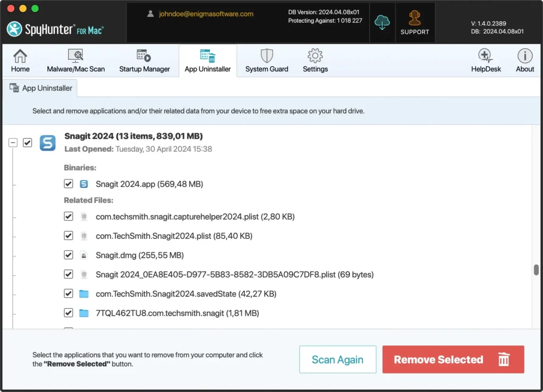Screen dimensions: 543x392
Task: Click the capturehelper2024.plist file icon
Action: pos(84,217)
